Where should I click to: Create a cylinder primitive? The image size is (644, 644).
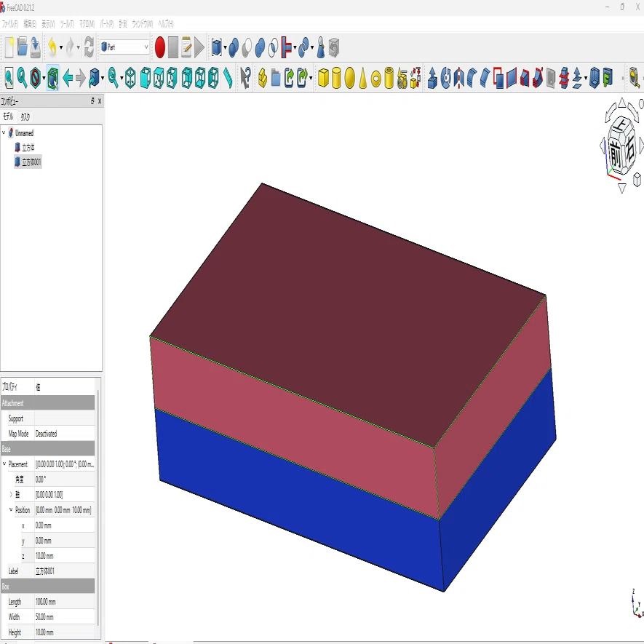[336, 78]
